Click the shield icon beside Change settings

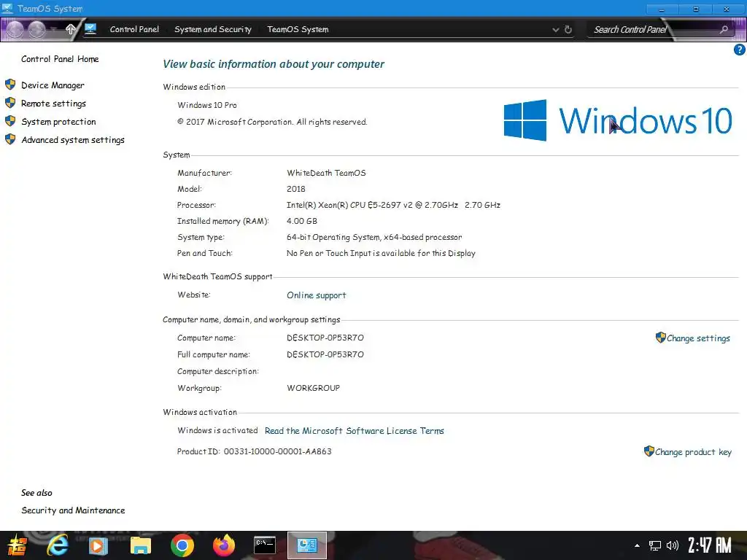(660, 337)
